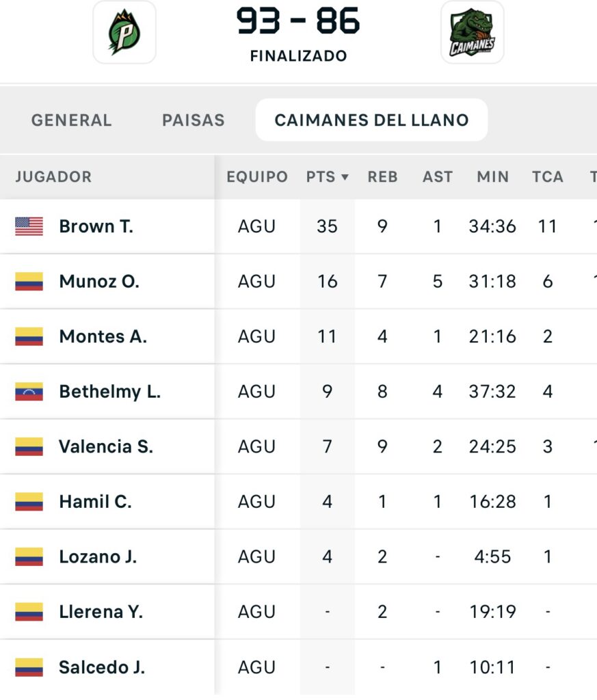Click the Llerena Y. player row name
This screenshot has height=700, width=597.
tap(101, 612)
